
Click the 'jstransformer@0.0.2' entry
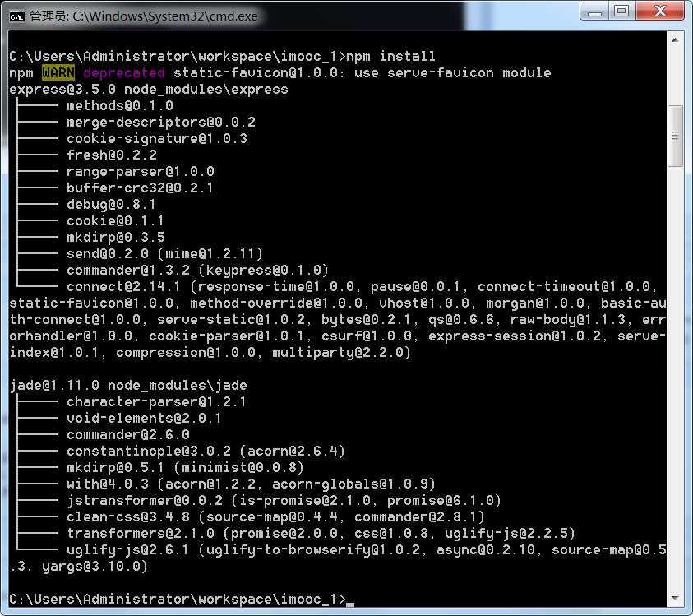tap(145, 500)
